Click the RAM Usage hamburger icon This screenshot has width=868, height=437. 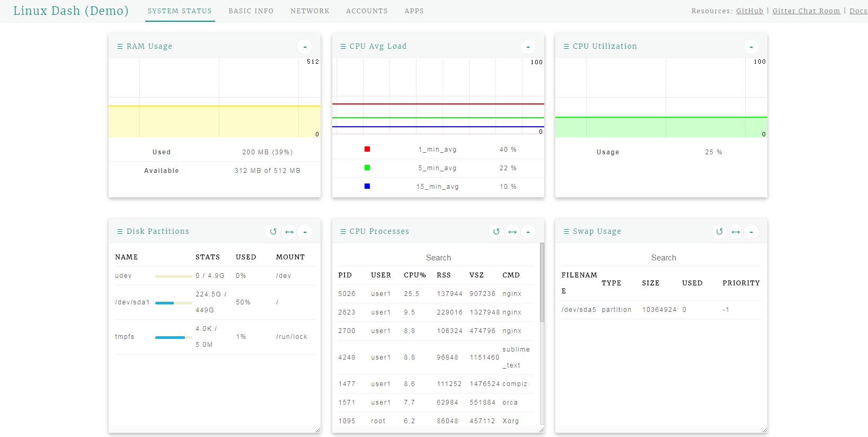[120, 47]
